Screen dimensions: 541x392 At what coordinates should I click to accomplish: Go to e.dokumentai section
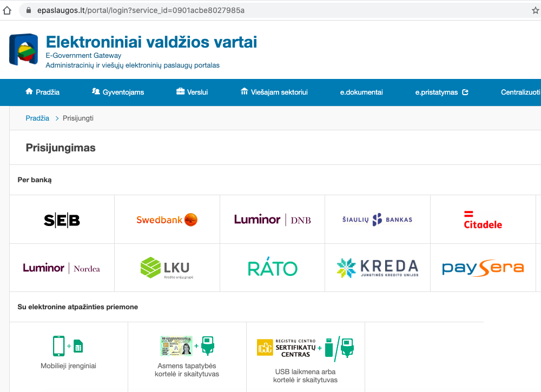[361, 92]
